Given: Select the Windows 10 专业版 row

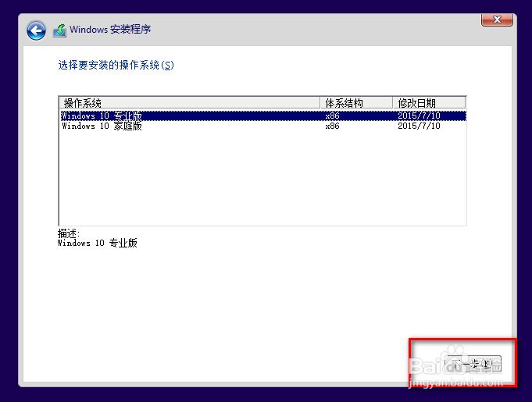Looking at the screenshot, I should tap(263, 116).
